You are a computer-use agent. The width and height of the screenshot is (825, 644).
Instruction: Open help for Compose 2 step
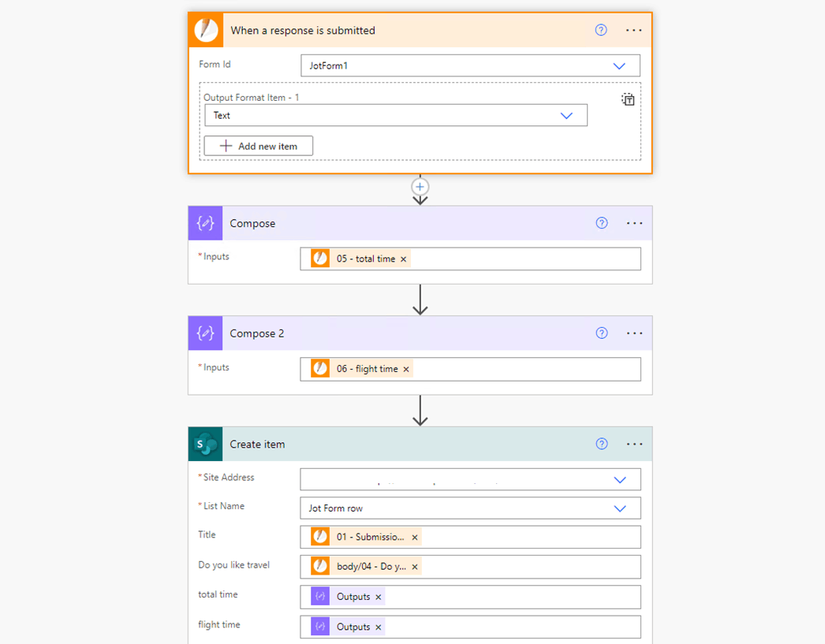[x=601, y=333]
